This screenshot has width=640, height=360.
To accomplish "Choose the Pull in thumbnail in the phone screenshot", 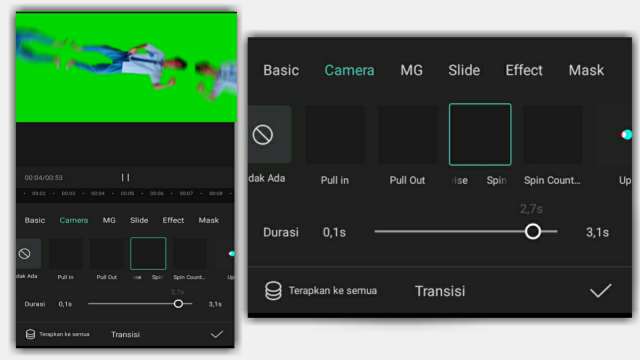I will tap(66, 254).
